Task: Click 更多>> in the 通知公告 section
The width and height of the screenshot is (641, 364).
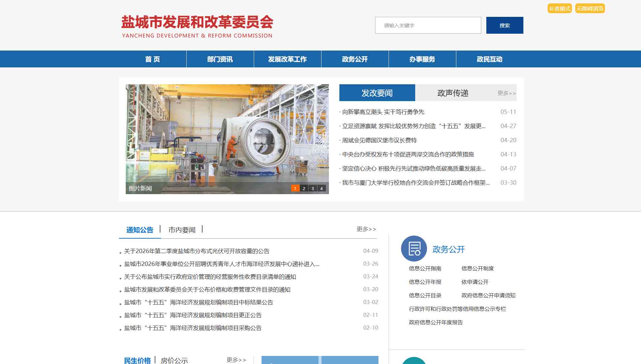Action: point(366,229)
